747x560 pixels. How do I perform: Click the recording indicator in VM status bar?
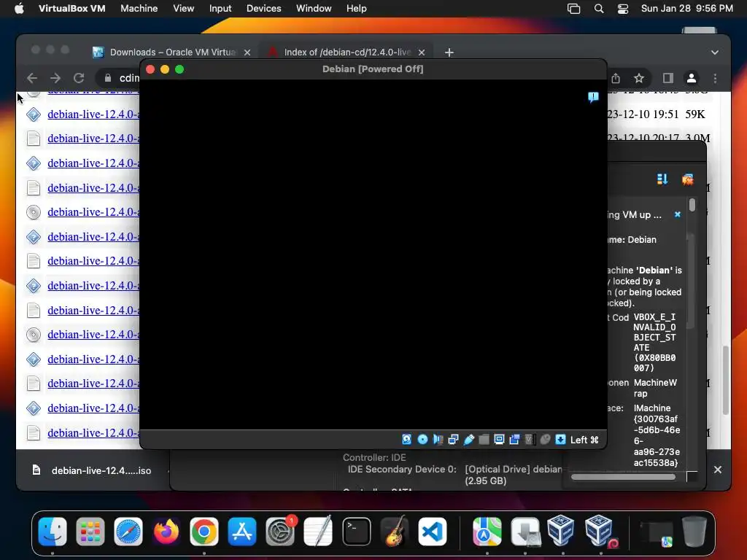coord(514,440)
